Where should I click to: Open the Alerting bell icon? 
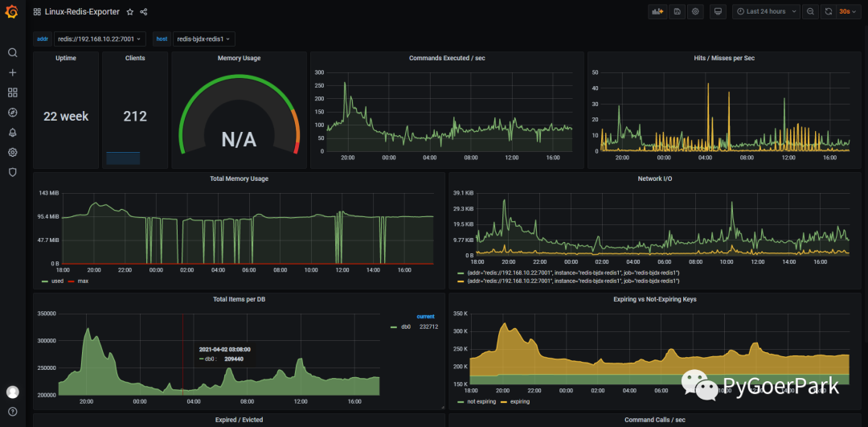click(12, 133)
